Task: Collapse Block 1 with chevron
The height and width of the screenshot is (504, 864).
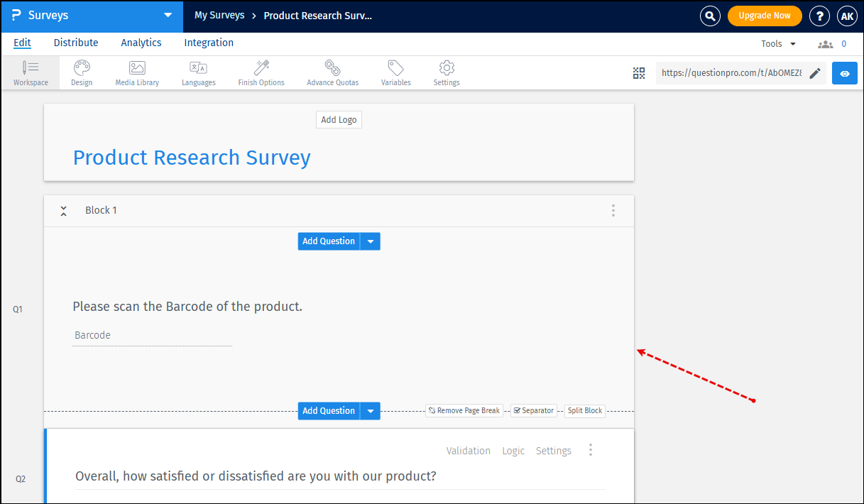Action: (x=63, y=210)
